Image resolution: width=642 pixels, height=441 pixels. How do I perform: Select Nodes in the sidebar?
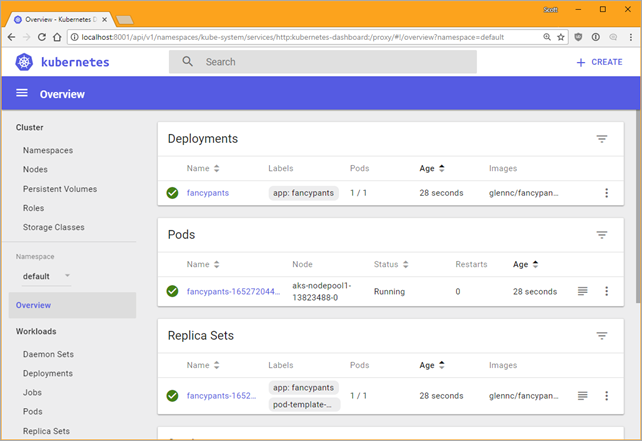click(35, 170)
